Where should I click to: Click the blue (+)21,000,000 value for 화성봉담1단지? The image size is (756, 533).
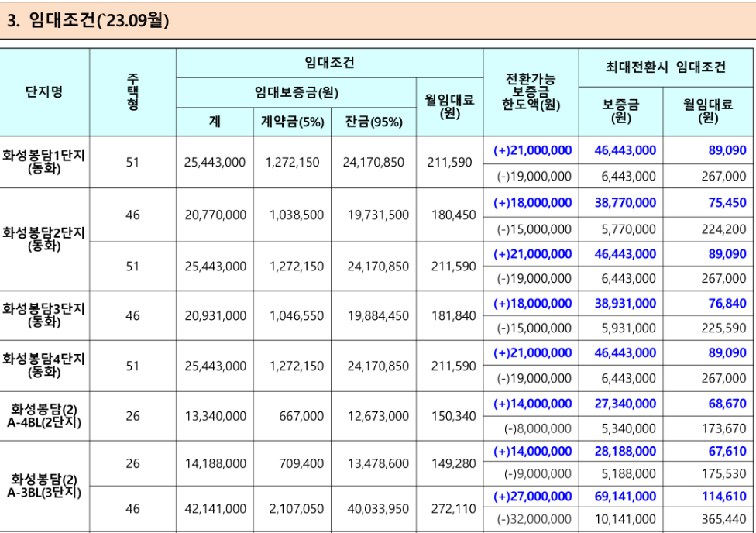[x=531, y=150]
